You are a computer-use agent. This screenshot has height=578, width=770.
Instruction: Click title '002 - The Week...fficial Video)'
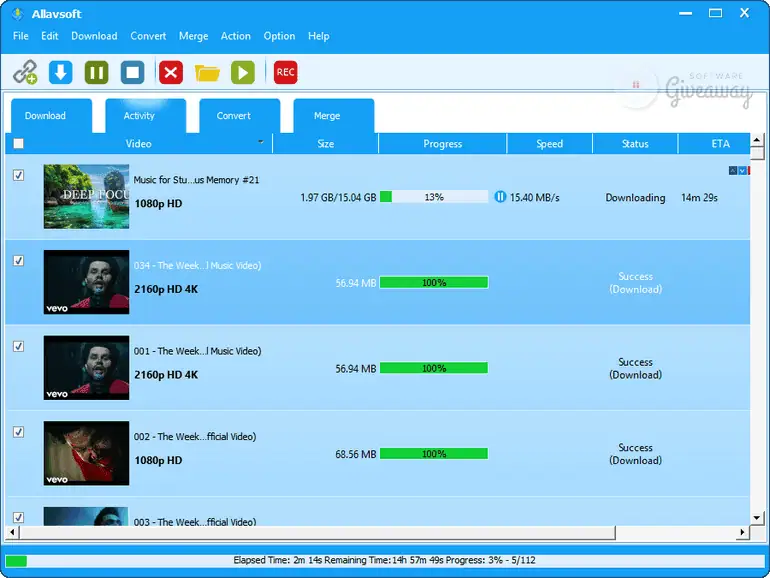(195, 437)
